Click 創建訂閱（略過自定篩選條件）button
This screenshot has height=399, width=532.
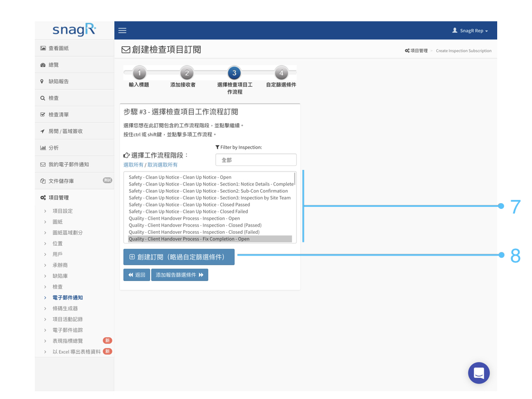[179, 257]
